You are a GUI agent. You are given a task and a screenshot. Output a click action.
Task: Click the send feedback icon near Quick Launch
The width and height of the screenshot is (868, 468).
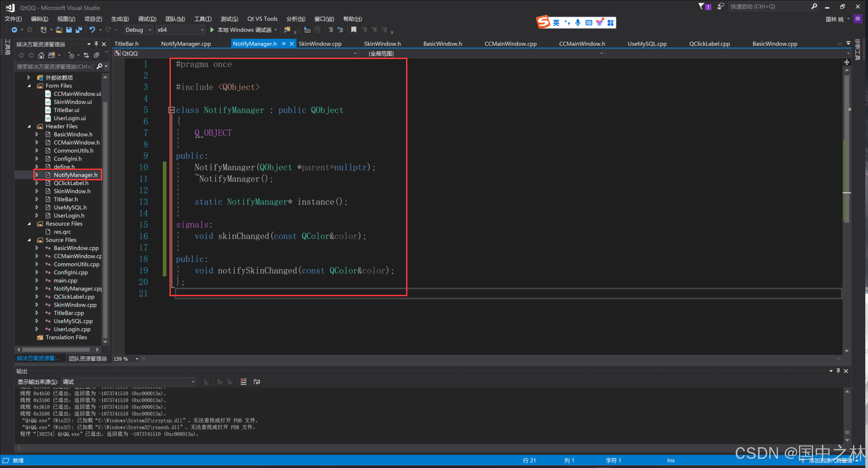721,6
